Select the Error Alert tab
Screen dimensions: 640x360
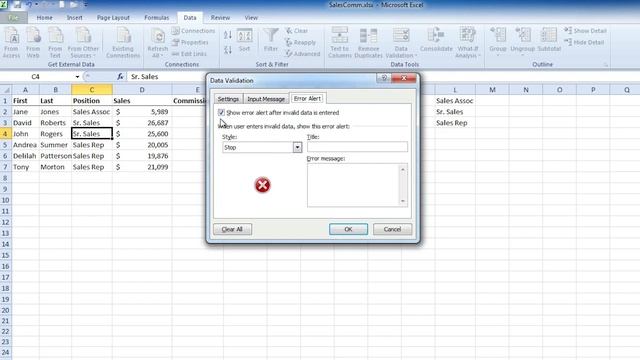[307, 98]
